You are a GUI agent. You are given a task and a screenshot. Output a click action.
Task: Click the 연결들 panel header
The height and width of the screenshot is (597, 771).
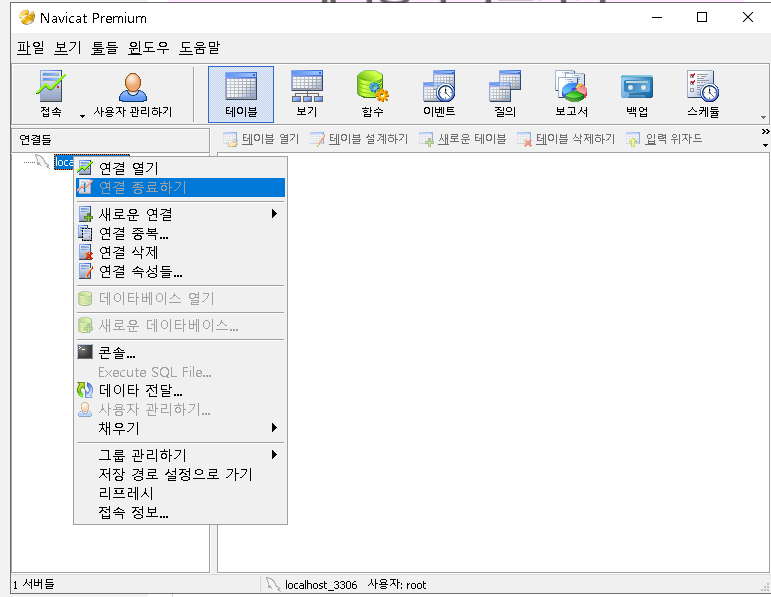point(111,140)
